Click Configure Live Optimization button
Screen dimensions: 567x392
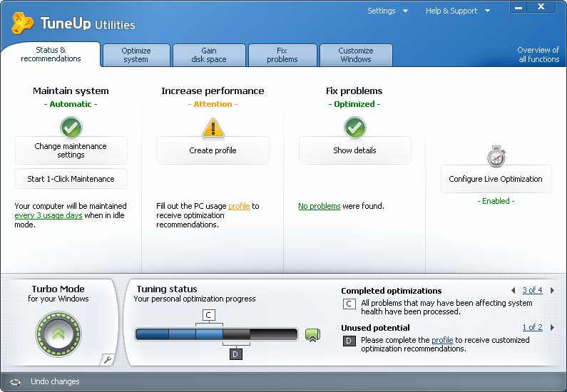(496, 179)
